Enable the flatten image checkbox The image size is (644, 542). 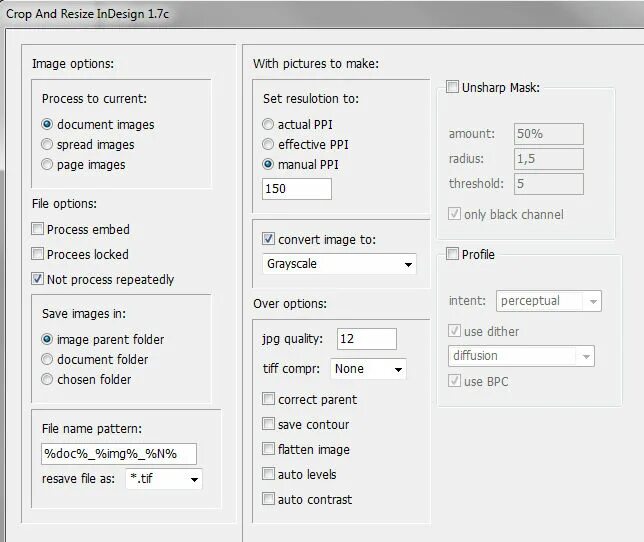[268, 449]
